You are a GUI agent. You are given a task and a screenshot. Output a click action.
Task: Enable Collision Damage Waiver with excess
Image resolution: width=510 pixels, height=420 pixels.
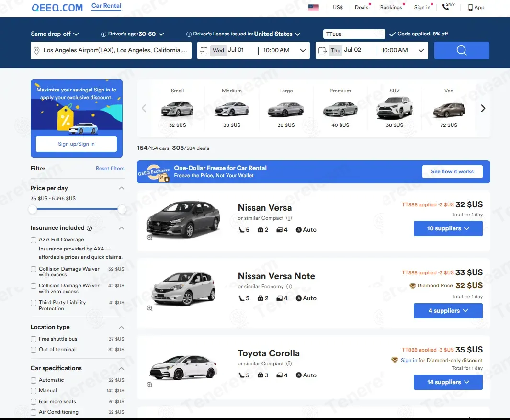point(34,269)
